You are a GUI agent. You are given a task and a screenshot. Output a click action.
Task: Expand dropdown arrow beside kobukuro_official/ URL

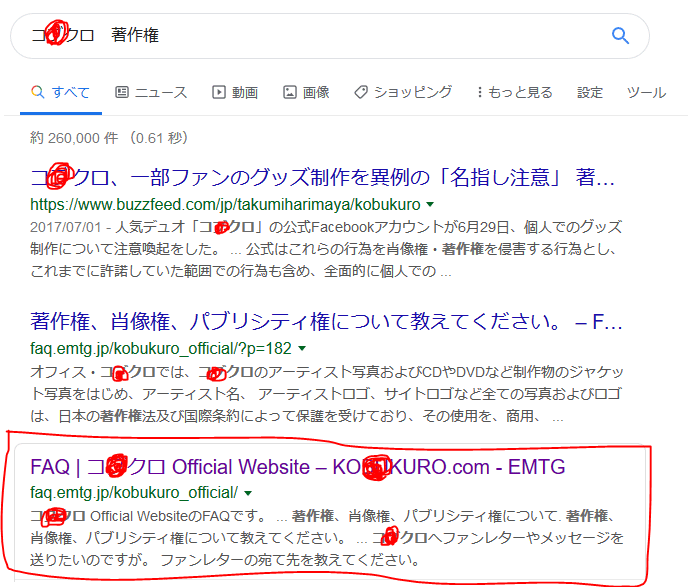pos(248,493)
